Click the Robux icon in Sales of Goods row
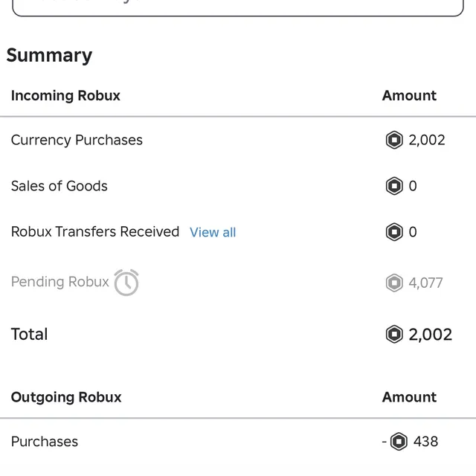 point(394,186)
